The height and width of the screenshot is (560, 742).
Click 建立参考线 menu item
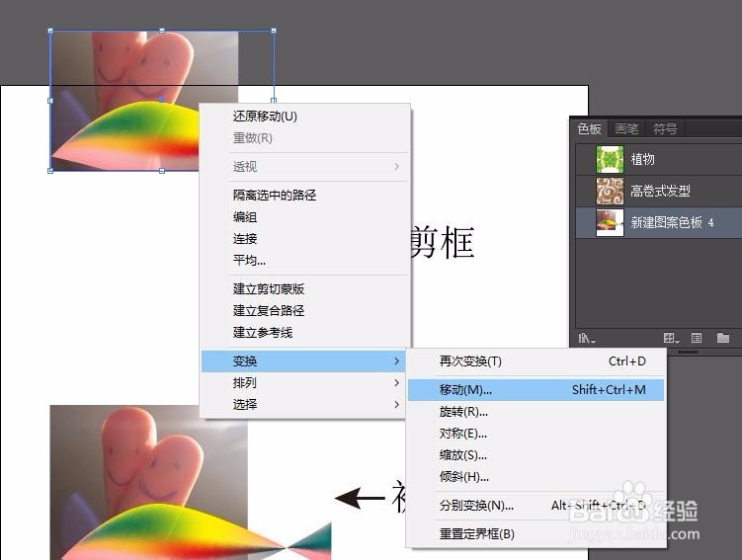point(305,333)
